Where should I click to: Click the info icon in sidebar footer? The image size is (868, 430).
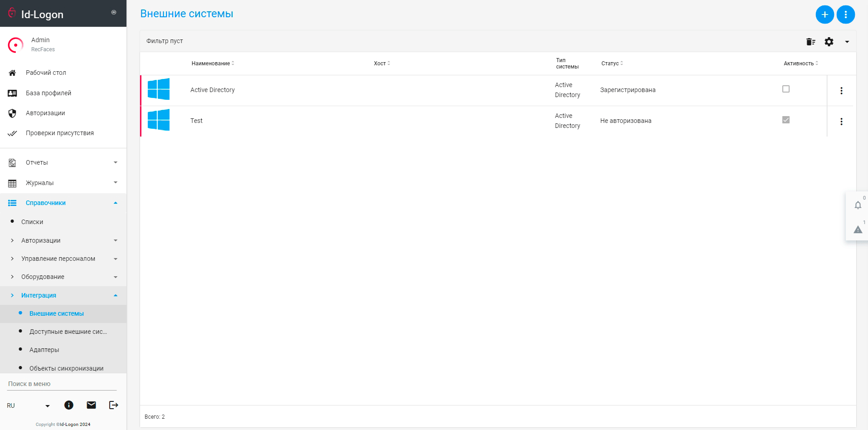click(x=69, y=405)
